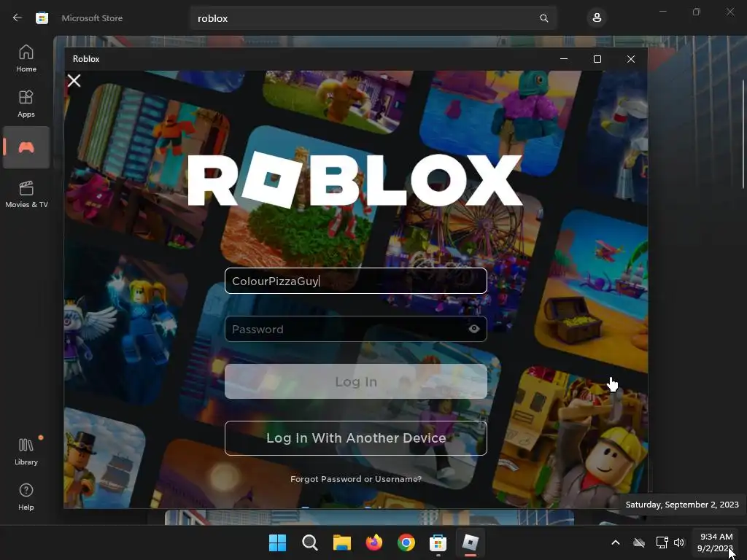Open Movies & TV section
Image resolution: width=747 pixels, height=560 pixels.
coord(26,194)
